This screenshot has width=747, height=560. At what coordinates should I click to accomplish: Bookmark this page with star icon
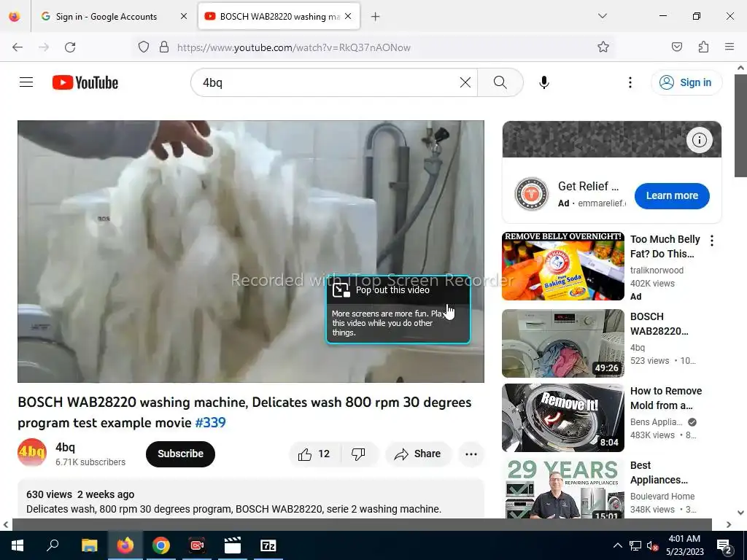603,47
